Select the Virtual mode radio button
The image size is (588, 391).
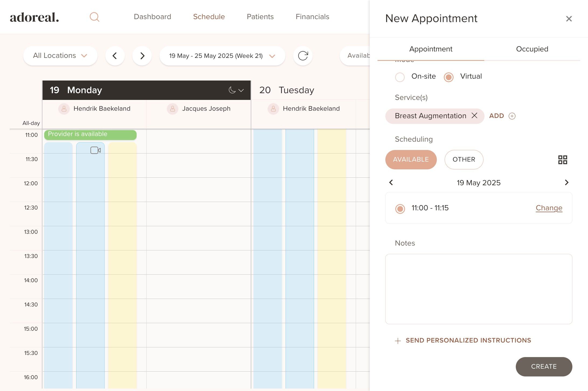point(448,77)
